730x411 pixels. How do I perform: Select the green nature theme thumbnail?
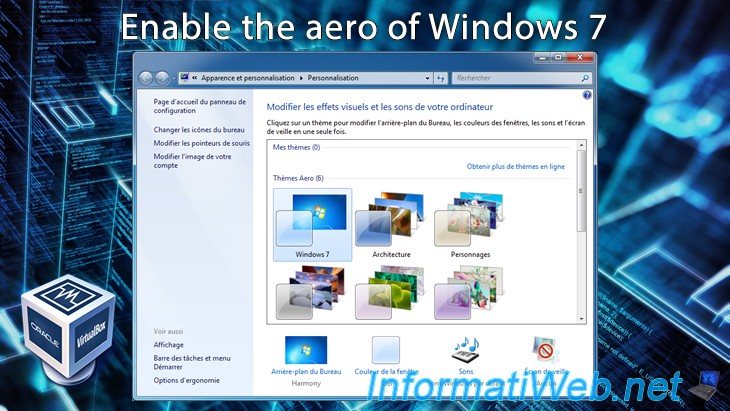click(390, 292)
